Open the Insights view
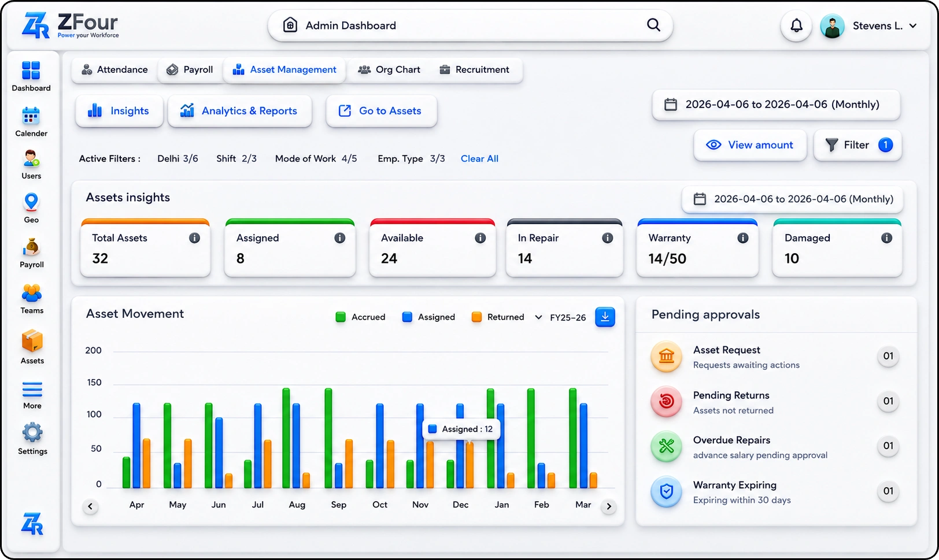This screenshot has width=939, height=560. 119,111
